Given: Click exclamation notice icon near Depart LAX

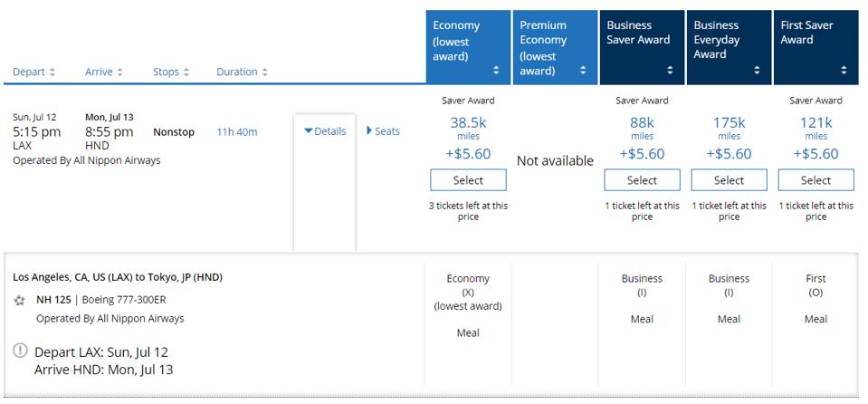Looking at the screenshot, I should coord(21,351).
